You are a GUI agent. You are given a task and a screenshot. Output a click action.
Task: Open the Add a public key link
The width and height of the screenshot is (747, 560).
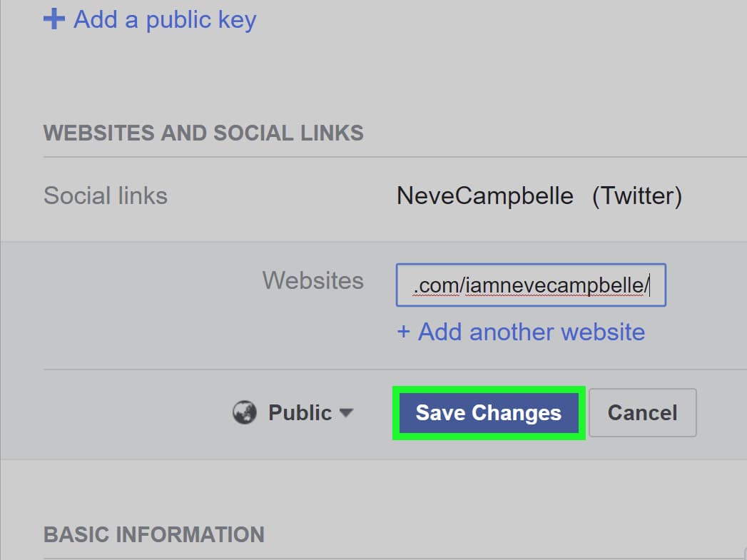pyautogui.click(x=164, y=19)
